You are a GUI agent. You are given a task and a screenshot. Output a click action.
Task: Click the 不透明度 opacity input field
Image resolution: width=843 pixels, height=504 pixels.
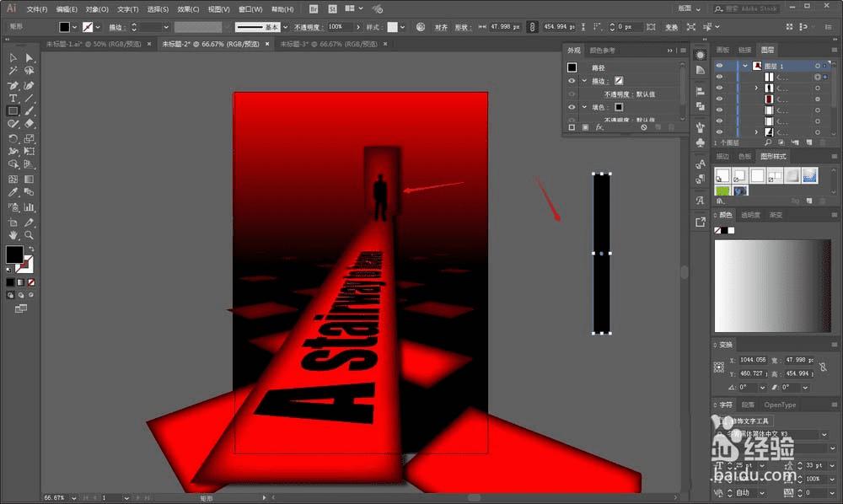coord(337,27)
